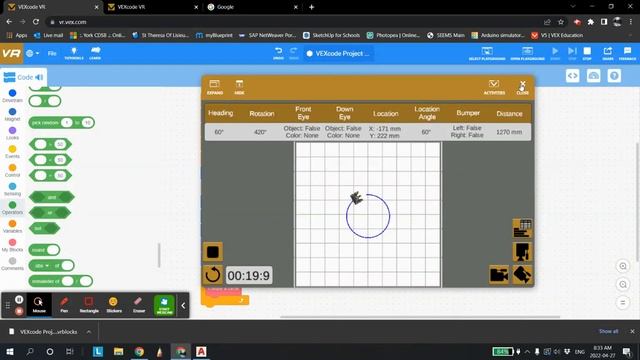The height and width of the screenshot is (360, 640).
Task: Click the playground stop square button
Action: pyautogui.click(x=213, y=252)
